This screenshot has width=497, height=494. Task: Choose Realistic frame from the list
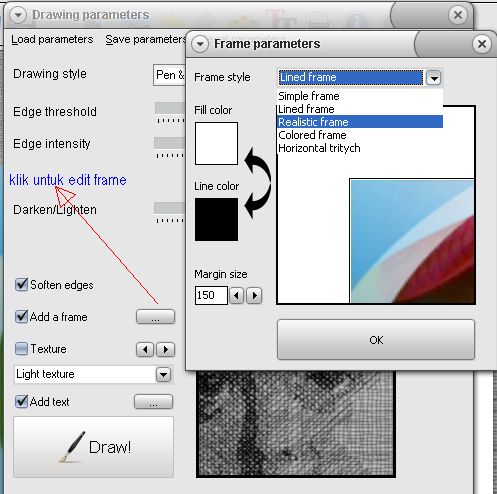tap(360, 122)
